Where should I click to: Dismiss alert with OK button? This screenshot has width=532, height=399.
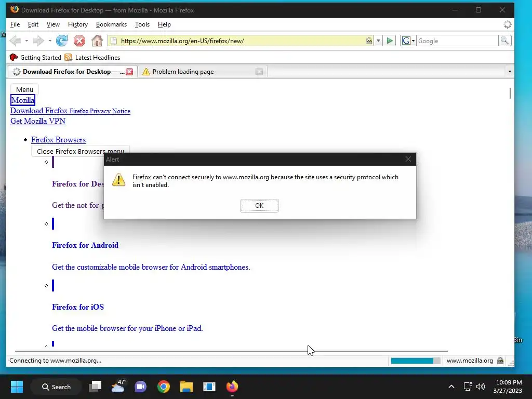[x=259, y=206]
